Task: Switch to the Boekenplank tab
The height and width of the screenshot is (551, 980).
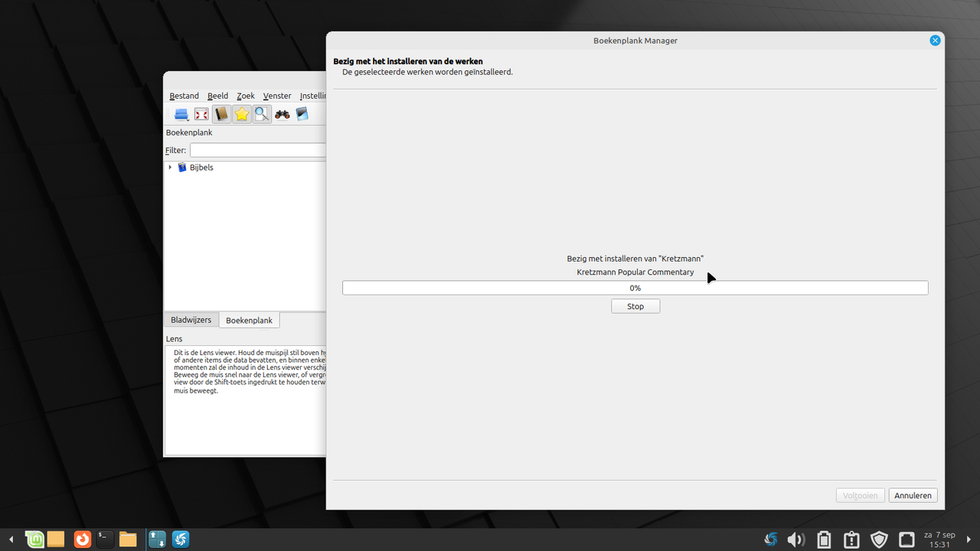Action: [x=249, y=320]
